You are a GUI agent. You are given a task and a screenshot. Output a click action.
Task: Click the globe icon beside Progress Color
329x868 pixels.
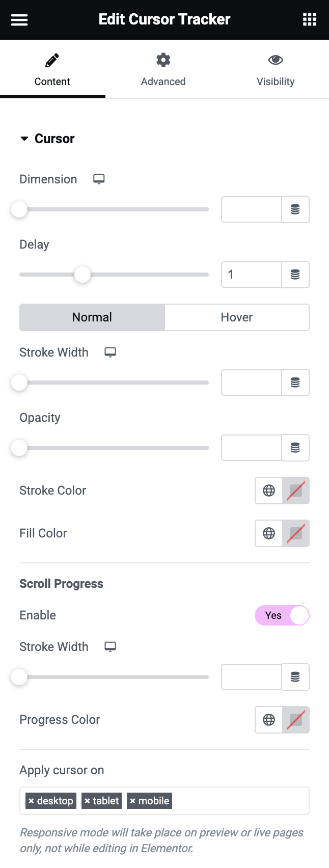coord(268,720)
